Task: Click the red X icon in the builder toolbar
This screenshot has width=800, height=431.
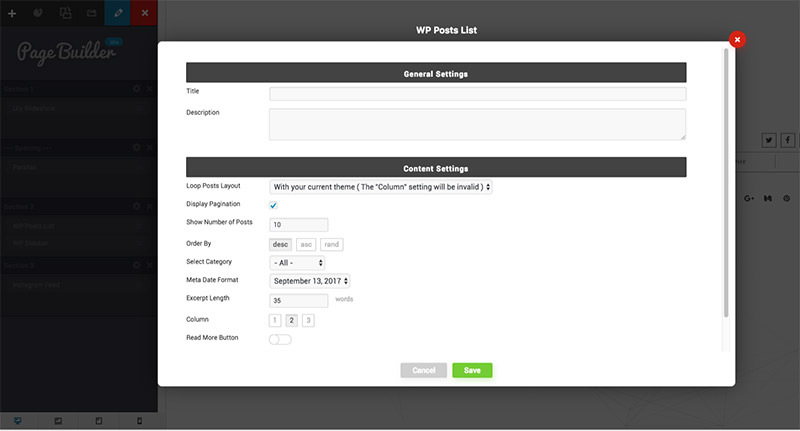Action: [x=145, y=13]
